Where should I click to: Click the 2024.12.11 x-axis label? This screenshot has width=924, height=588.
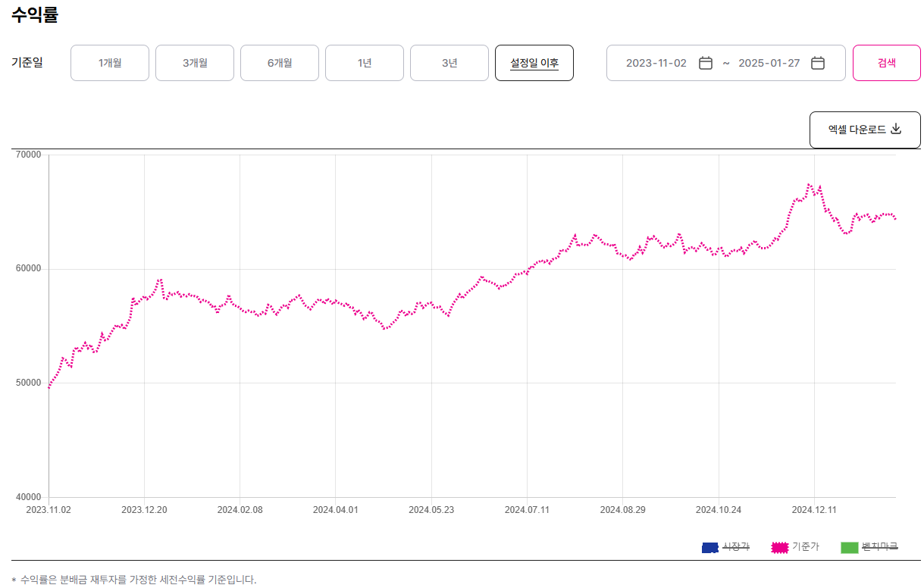pos(814,510)
